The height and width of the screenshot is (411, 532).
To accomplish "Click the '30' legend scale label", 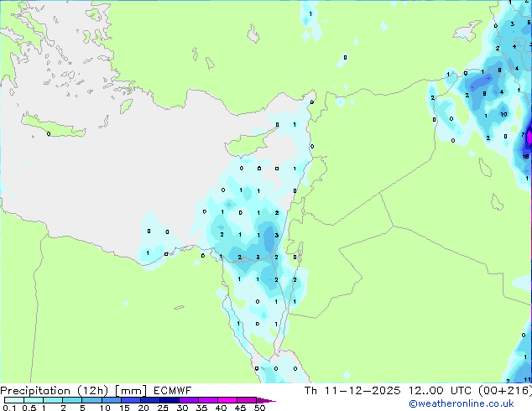I will (183, 408).
